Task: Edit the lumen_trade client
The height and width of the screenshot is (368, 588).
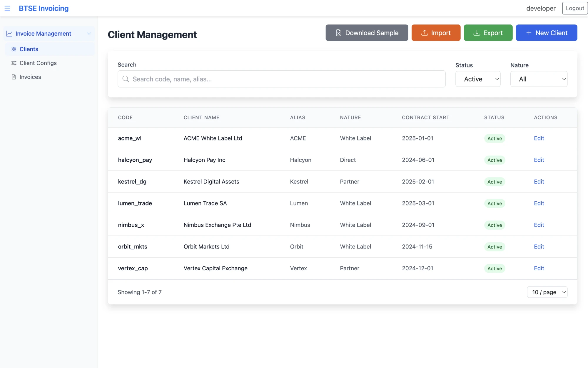Action: (539, 203)
